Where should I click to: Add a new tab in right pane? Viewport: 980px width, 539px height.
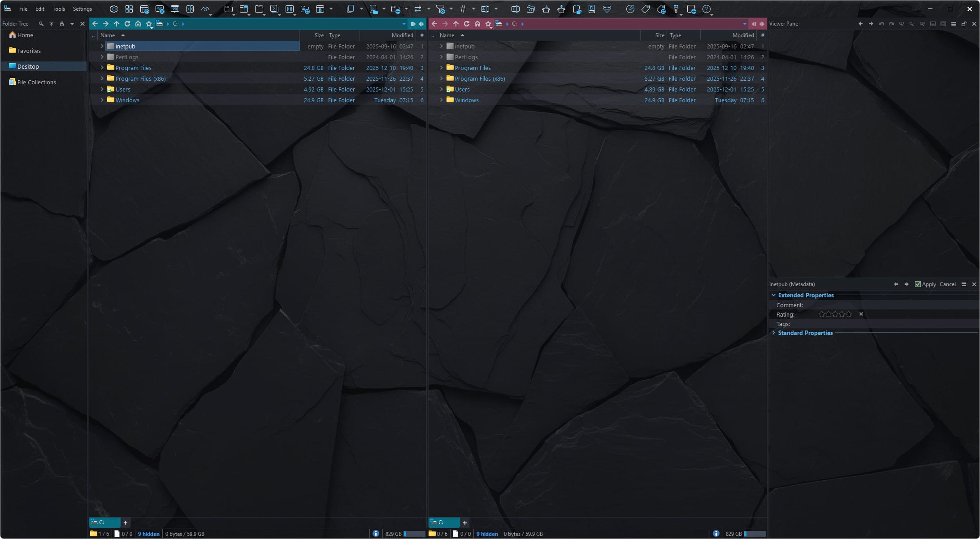465,522
